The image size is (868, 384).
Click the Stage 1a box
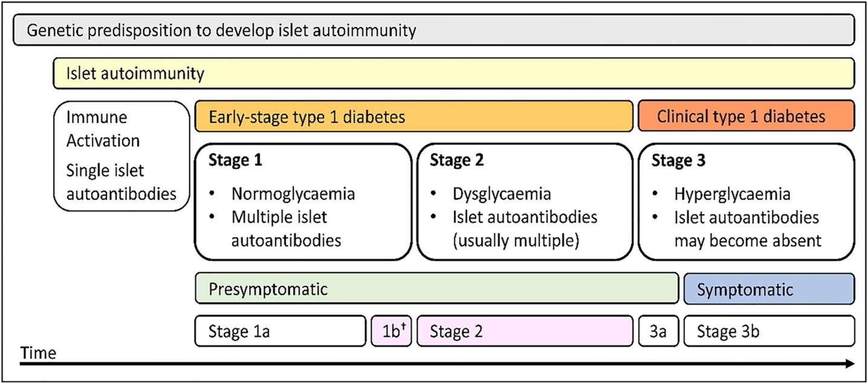tap(280, 331)
